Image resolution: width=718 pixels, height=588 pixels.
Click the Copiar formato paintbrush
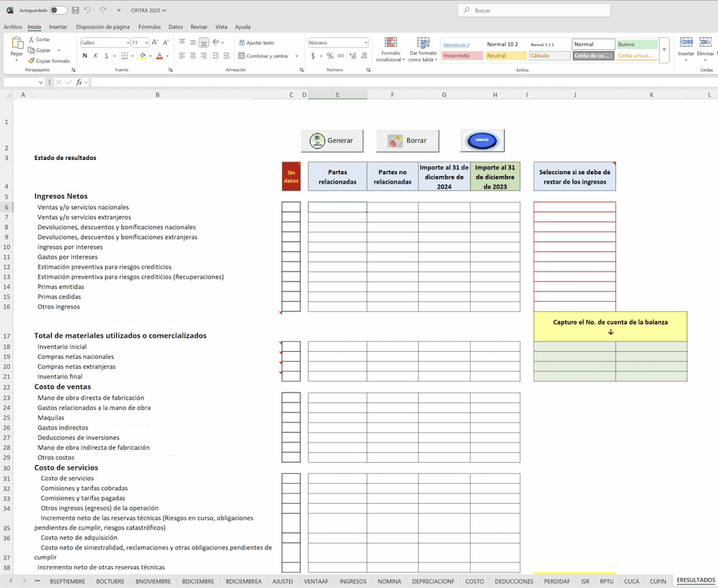31,61
